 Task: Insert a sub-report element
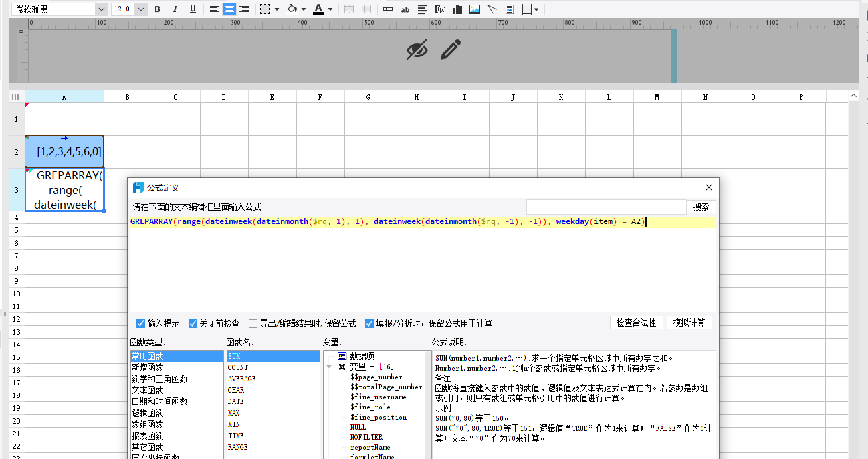tap(510, 9)
